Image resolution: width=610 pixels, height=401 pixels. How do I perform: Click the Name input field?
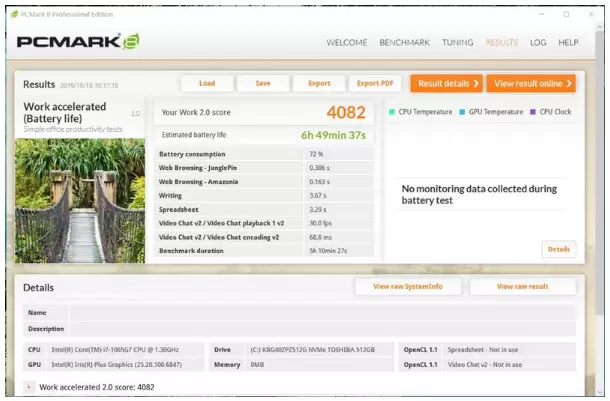320,313
